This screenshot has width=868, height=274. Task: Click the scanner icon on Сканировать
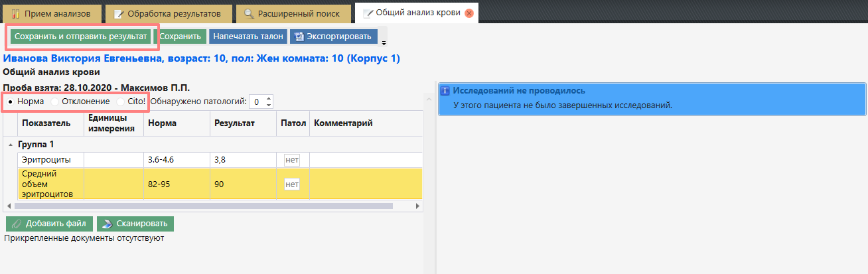pos(108,224)
